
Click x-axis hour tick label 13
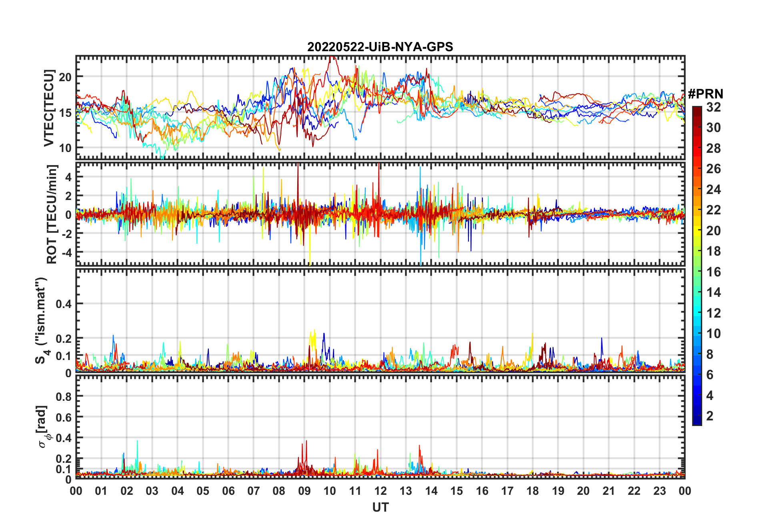pyautogui.click(x=406, y=491)
